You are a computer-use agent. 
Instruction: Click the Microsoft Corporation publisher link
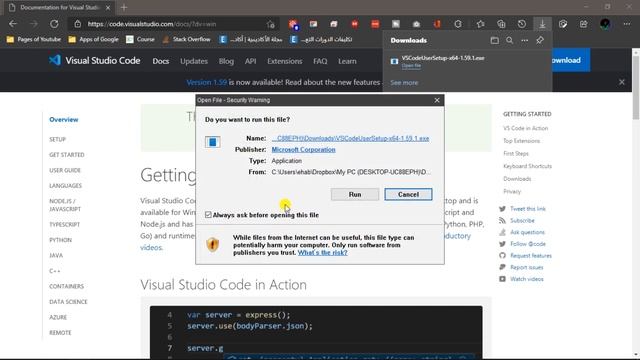(303, 150)
